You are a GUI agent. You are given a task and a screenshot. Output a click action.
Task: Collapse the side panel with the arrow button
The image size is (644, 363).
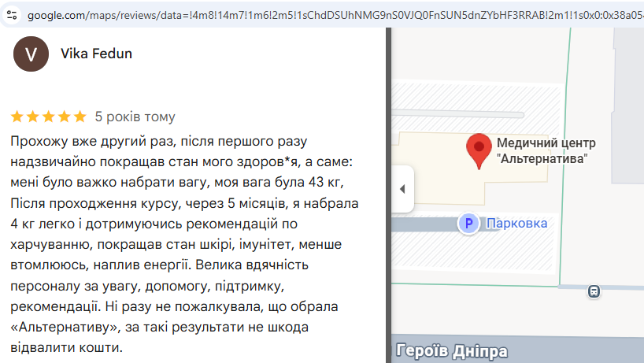click(402, 189)
